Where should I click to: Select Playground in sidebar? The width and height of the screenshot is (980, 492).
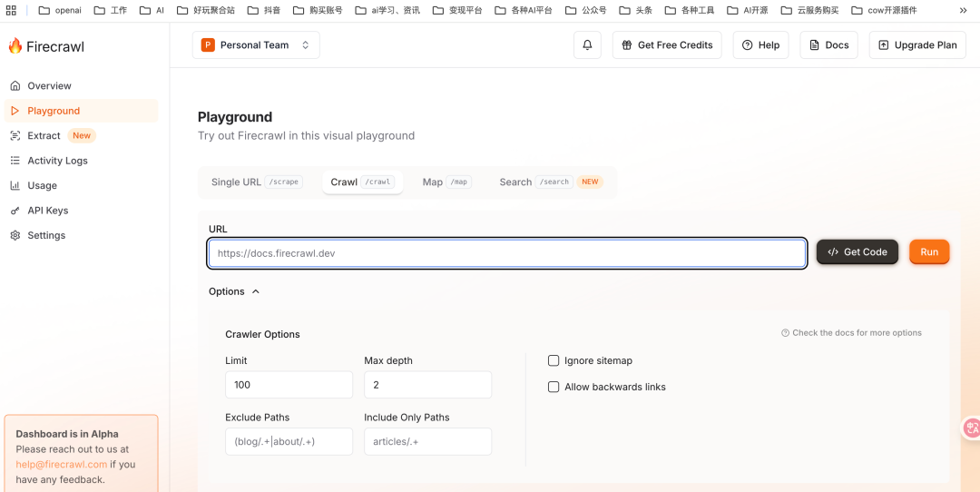tap(82, 111)
